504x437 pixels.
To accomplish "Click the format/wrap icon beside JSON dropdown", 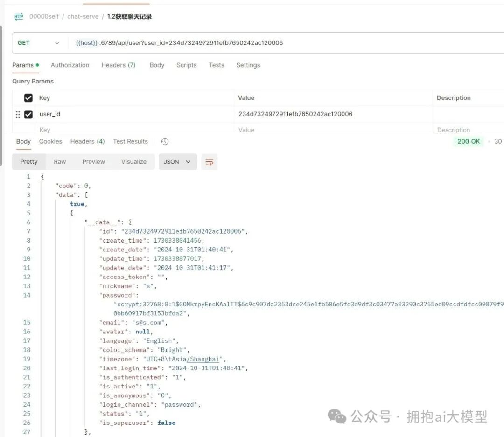I will [x=209, y=161].
